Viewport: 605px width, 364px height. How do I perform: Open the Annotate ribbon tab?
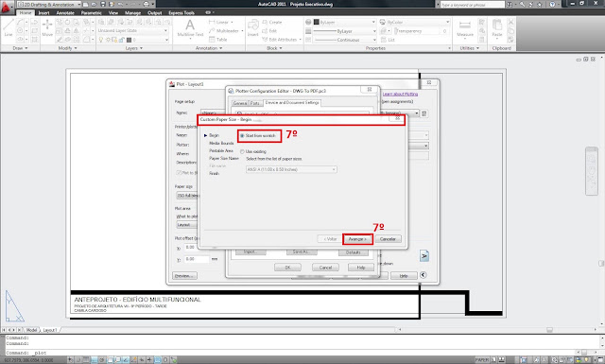(x=65, y=12)
